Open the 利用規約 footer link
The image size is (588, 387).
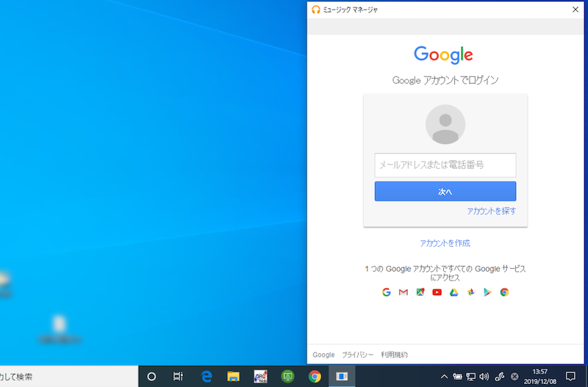[394, 355]
